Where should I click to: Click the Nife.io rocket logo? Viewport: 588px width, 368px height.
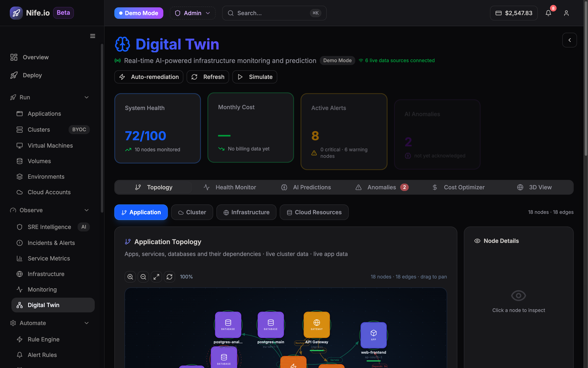point(16,13)
